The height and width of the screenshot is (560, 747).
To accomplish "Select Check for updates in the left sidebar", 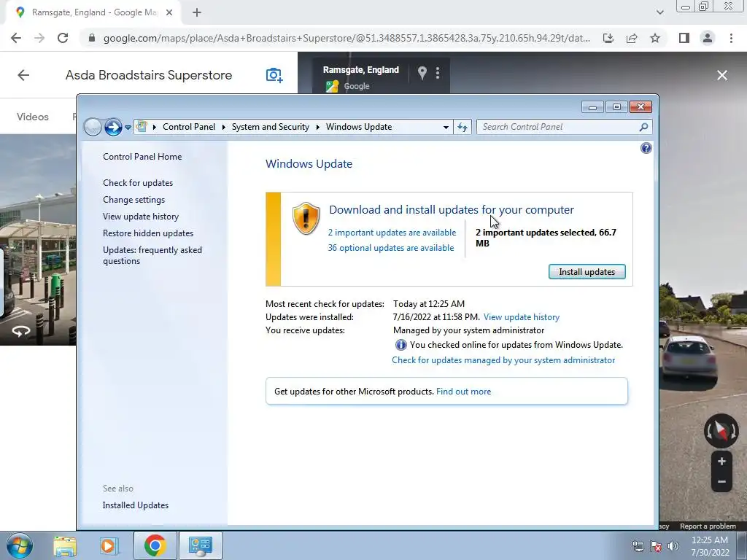I will coord(138,183).
